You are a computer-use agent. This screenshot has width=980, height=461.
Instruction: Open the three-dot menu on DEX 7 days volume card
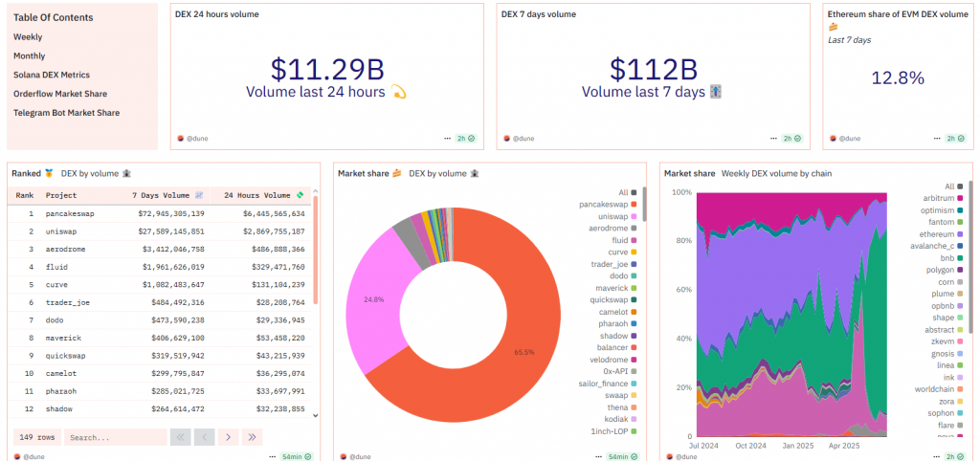(x=773, y=138)
